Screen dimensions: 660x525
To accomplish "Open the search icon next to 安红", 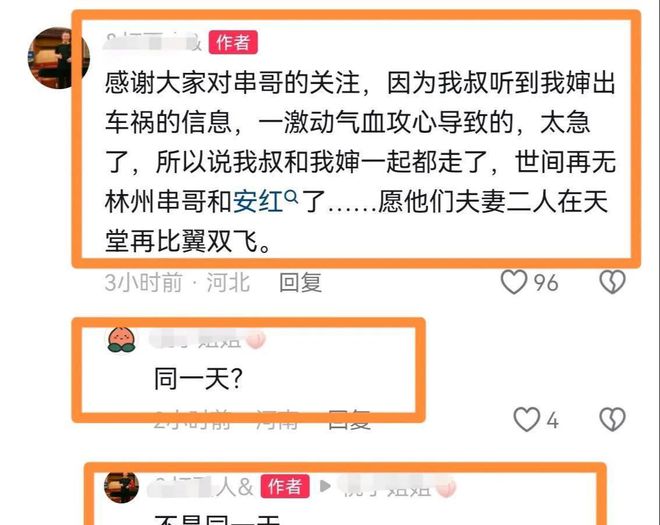I will click(291, 197).
